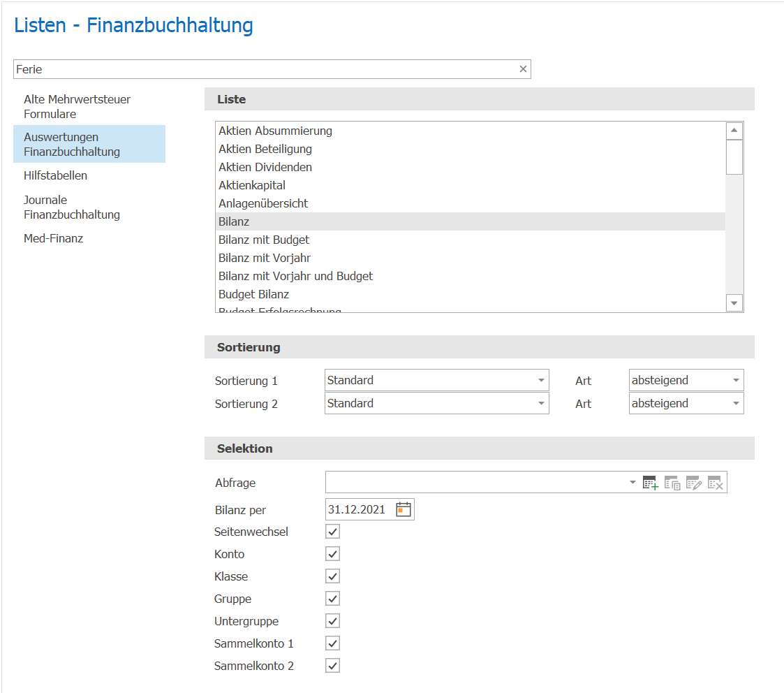Toggle the Sammelkonto 1 checkbox
Image resolution: width=784 pixels, height=693 pixels.
click(x=332, y=643)
